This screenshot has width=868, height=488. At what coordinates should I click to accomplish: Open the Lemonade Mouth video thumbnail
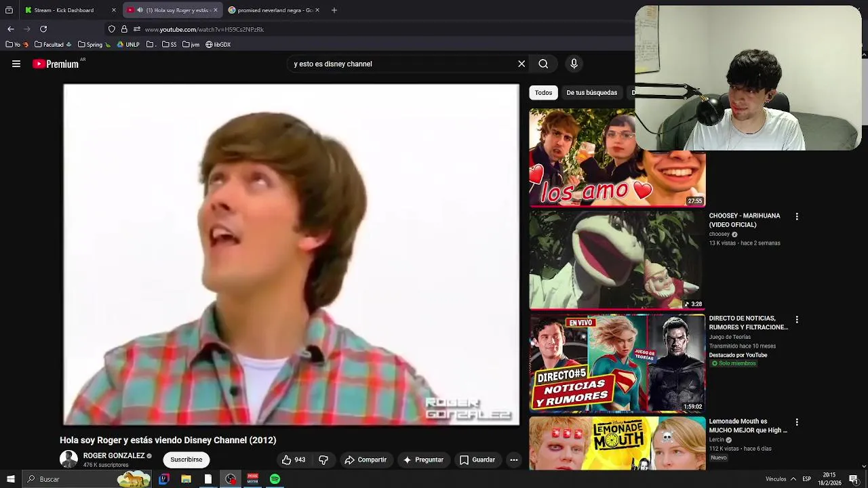click(x=617, y=444)
